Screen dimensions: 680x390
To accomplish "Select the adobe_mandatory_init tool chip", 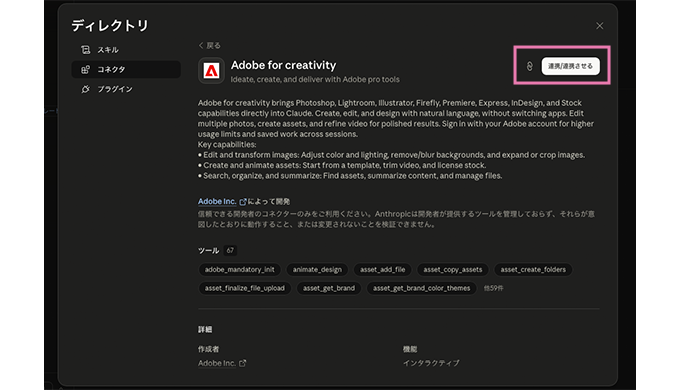I will coord(239,270).
